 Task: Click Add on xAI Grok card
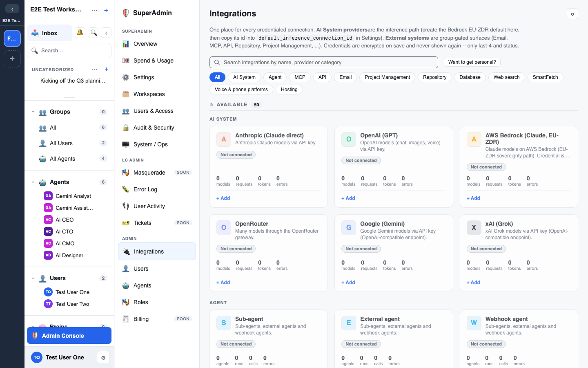point(473,283)
